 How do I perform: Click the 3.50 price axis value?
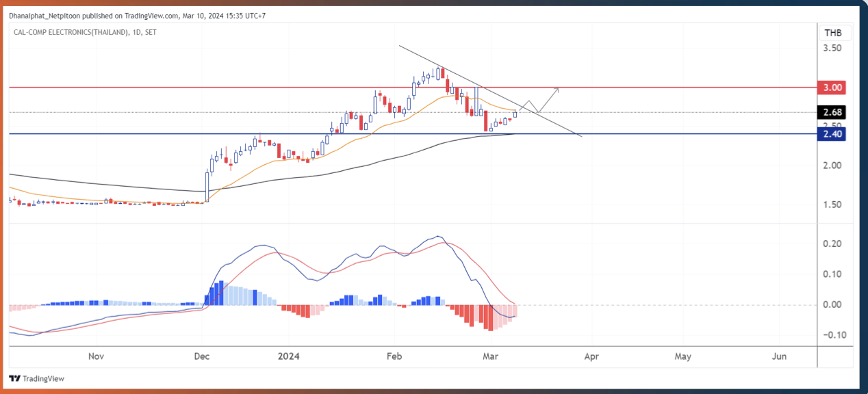click(832, 49)
